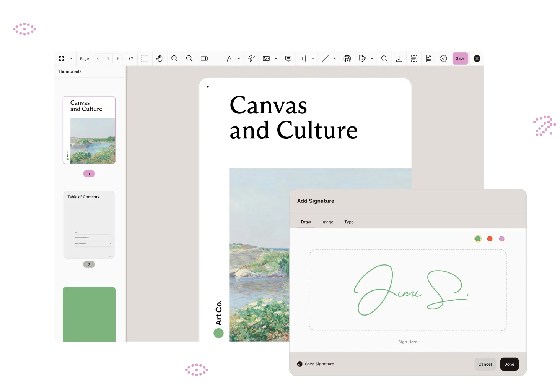Zoom in on the document

click(189, 58)
